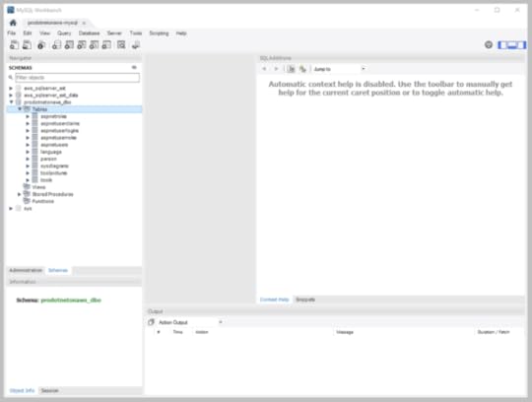The width and height of the screenshot is (532, 402).
Task: Open the Home screen icon
Action: pos(13,23)
